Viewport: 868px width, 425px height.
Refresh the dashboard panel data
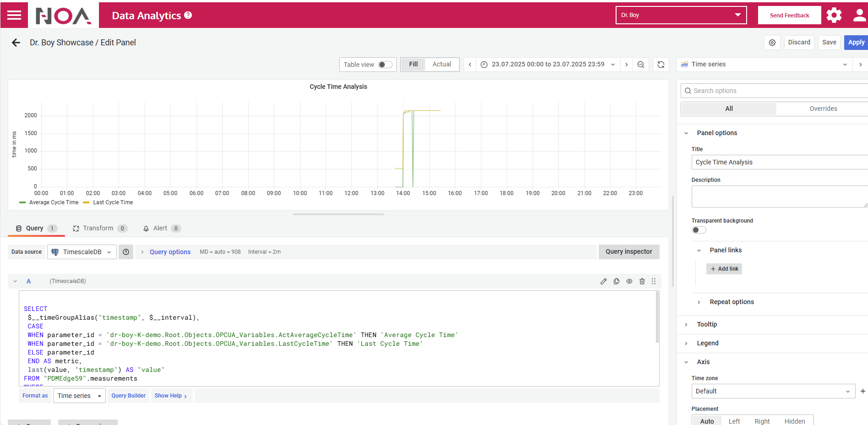pyautogui.click(x=661, y=65)
